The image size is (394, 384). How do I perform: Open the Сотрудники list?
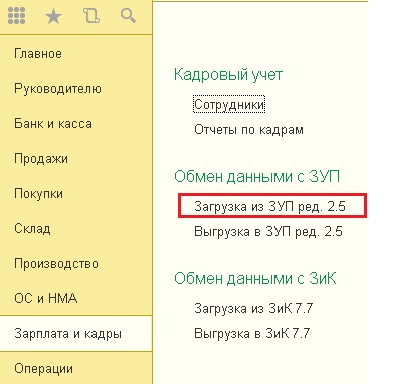(x=229, y=105)
